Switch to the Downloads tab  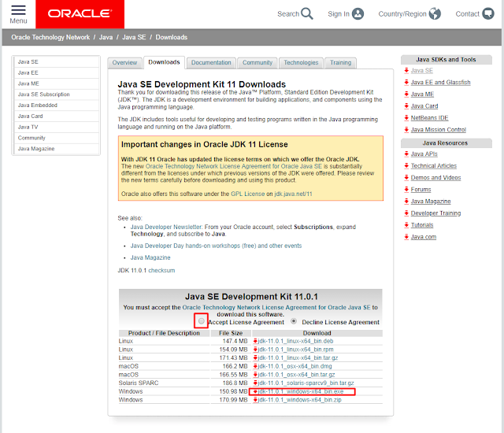[x=164, y=62]
